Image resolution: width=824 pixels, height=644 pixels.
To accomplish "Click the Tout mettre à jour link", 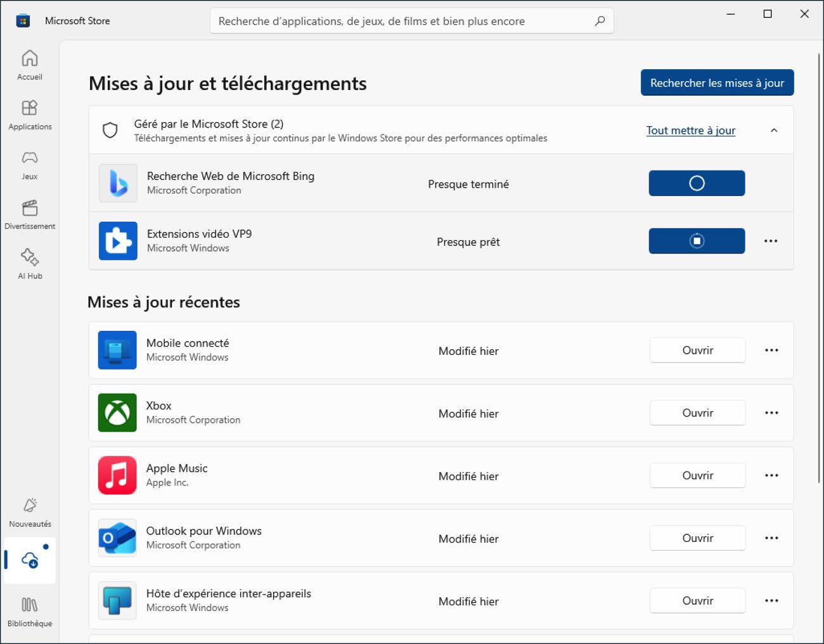I will point(691,130).
